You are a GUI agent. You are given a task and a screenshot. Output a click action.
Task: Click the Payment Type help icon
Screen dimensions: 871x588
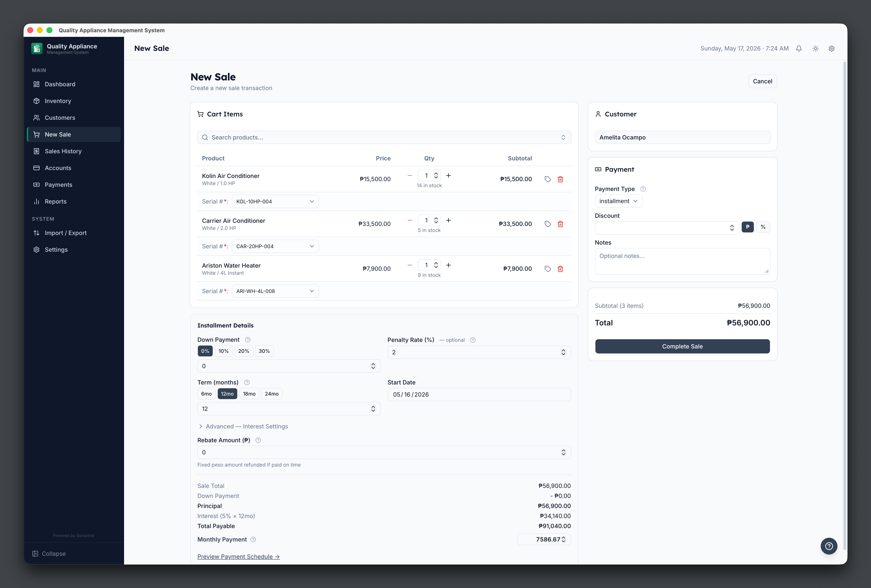tap(643, 189)
